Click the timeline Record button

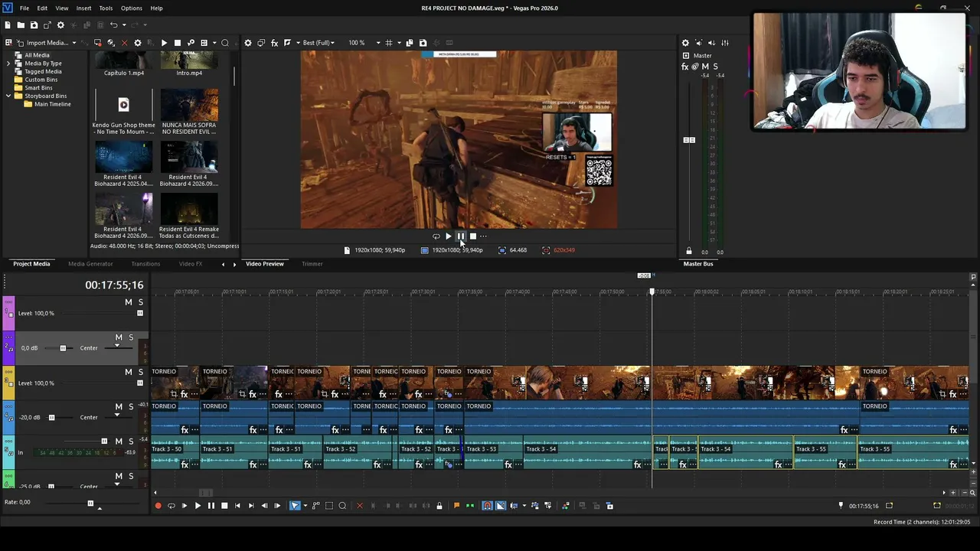click(x=158, y=506)
